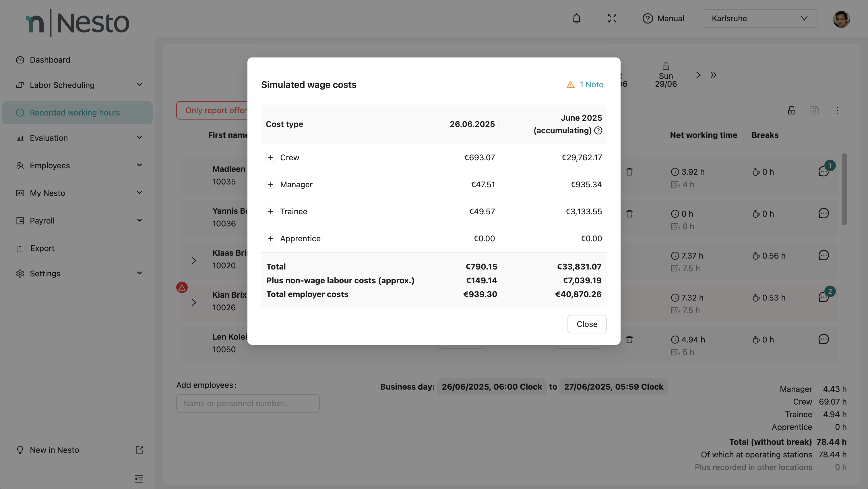Open Kian Brix comment bubble icon
The height and width of the screenshot is (489, 868).
[x=824, y=297]
